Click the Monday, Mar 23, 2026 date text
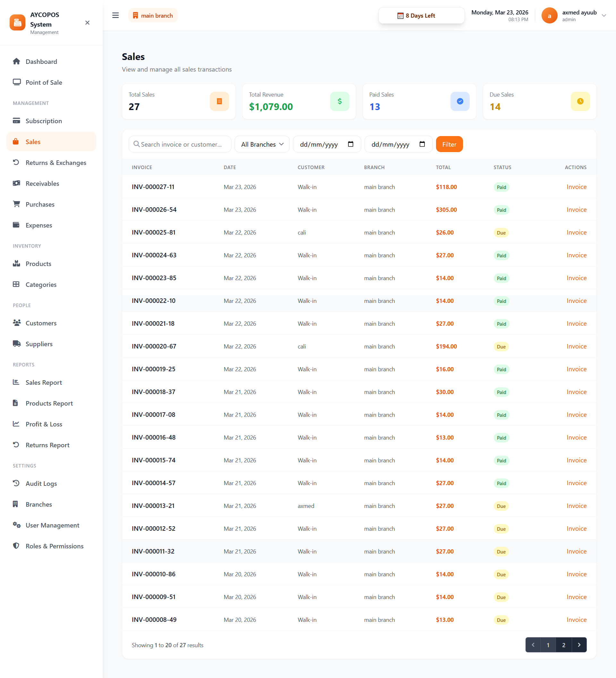 tap(500, 13)
